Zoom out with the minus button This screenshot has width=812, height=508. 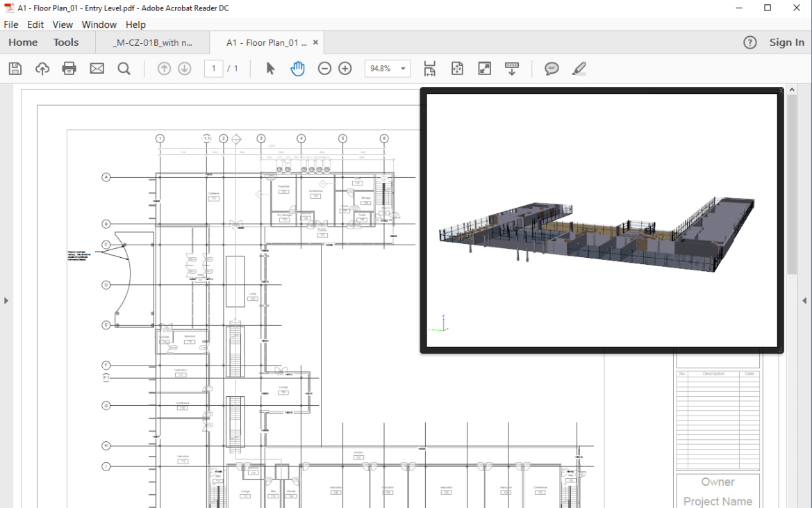pyautogui.click(x=324, y=69)
